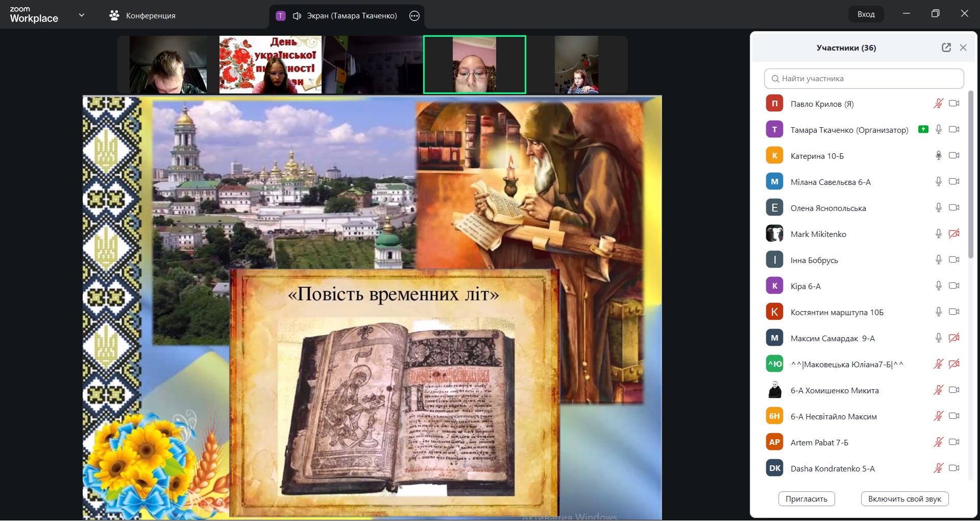Click the camera icon for Dasha Kondratenko 5-A
980x521 pixels.
pyautogui.click(x=954, y=468)
